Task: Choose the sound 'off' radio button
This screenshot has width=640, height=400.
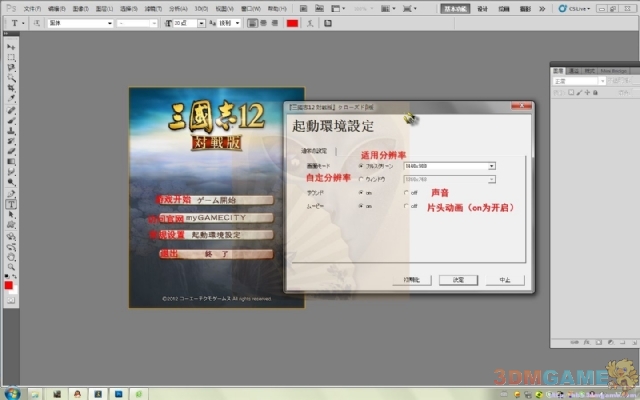Action: [406, 193]
